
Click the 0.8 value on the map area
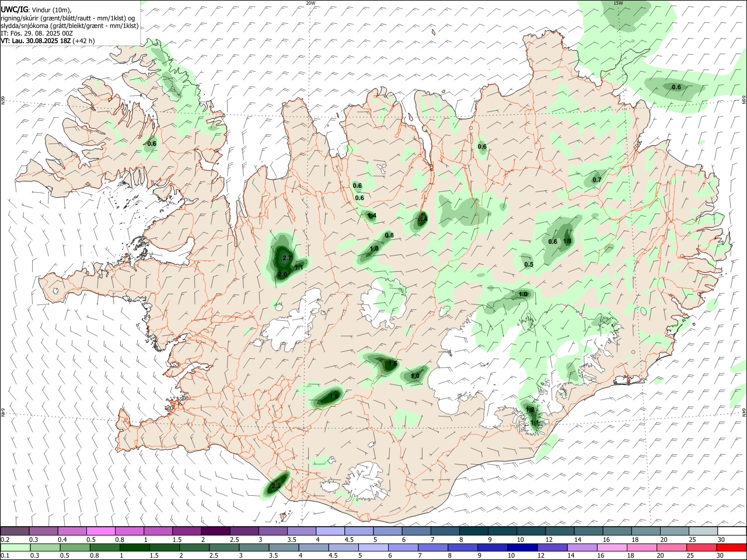(389, 235)
